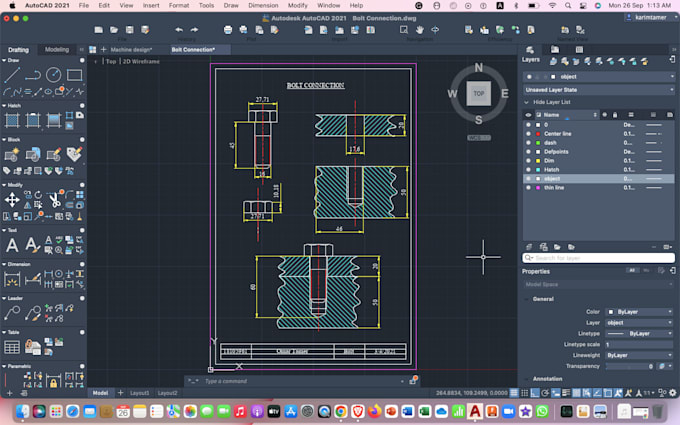The height and width of the screenshot is (425, 680).
Task: Adjust the Transparency slider
Action: [630, 366]
